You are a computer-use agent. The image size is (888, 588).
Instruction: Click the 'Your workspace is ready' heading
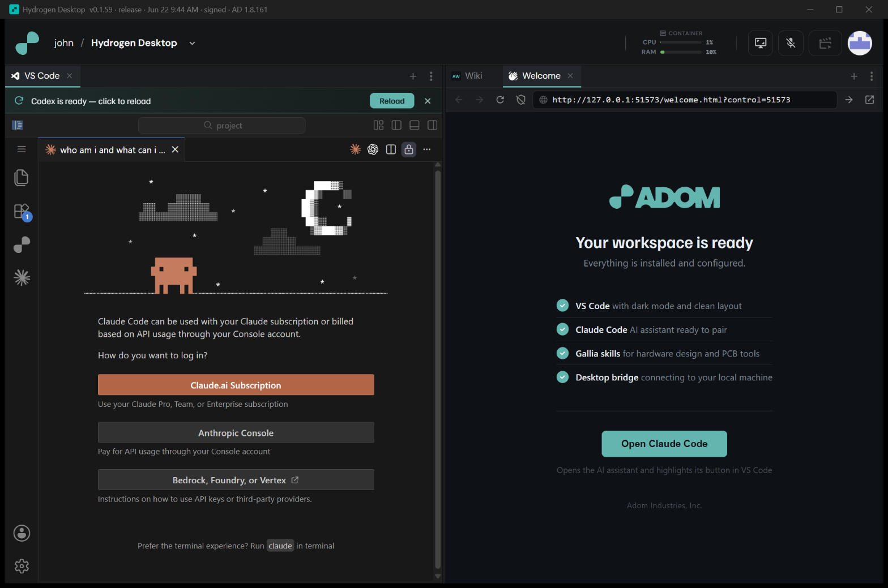click(x=664, y=243)
